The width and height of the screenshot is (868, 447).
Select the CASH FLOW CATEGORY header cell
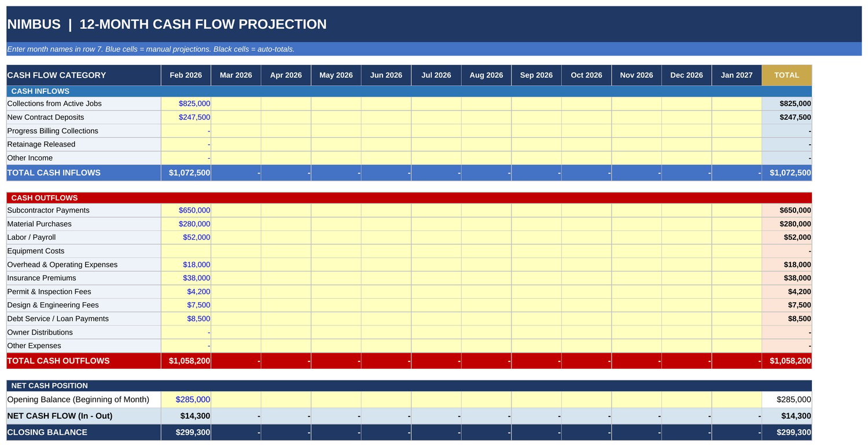coord(84,75)
